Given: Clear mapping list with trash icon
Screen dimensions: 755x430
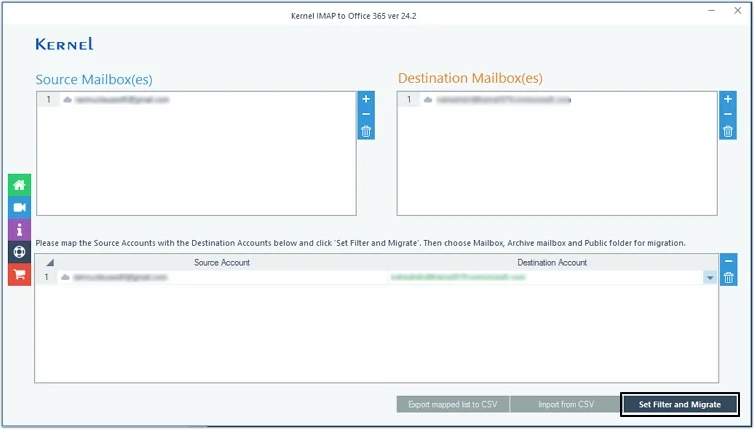Looking at the screenshot, I should pyautogui.click(x=729, y=278).
